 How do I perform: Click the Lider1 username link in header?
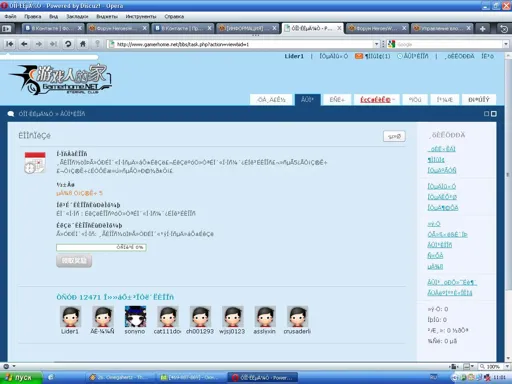[x=294, y=56]
